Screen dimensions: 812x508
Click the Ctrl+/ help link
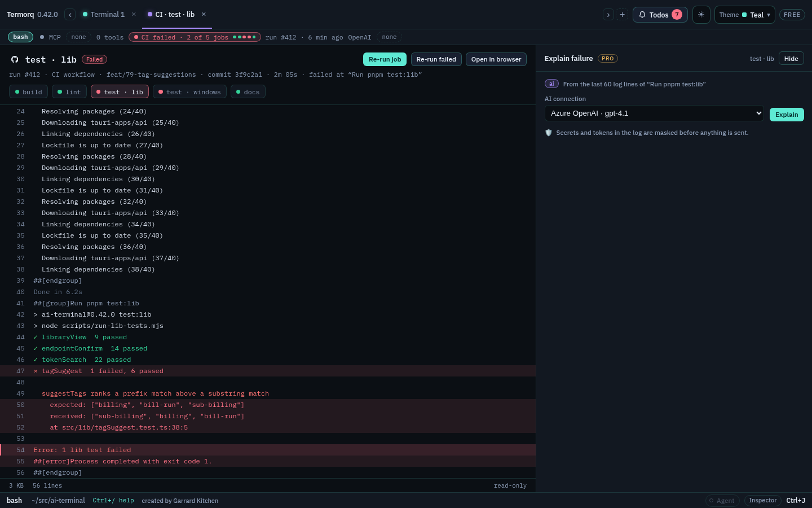pos(113,501)
